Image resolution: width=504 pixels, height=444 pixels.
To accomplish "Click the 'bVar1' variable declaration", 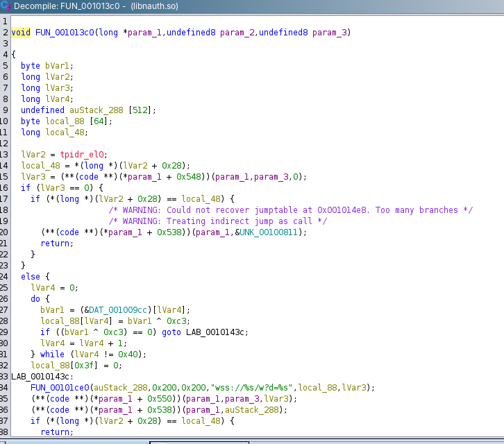I will 57,66.
